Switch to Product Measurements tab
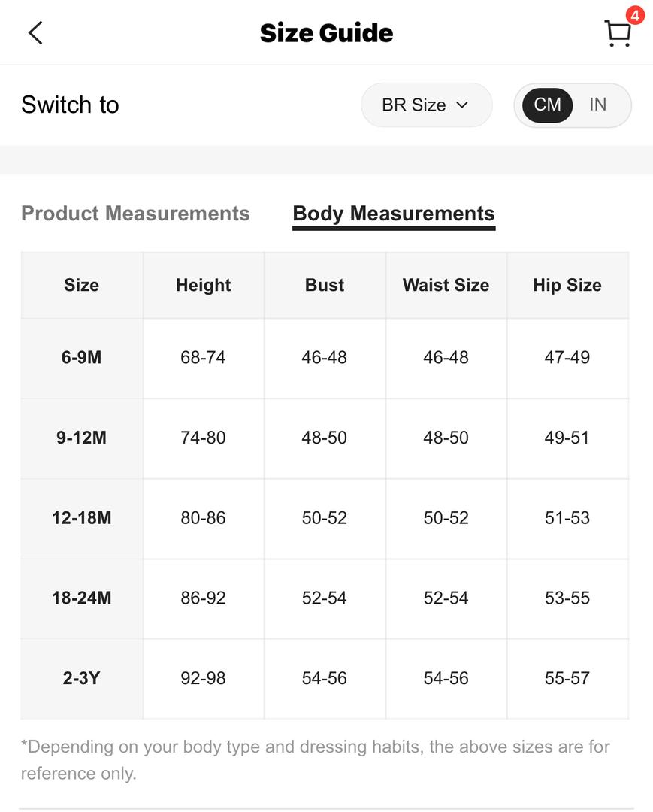 (x=135, y=214)
